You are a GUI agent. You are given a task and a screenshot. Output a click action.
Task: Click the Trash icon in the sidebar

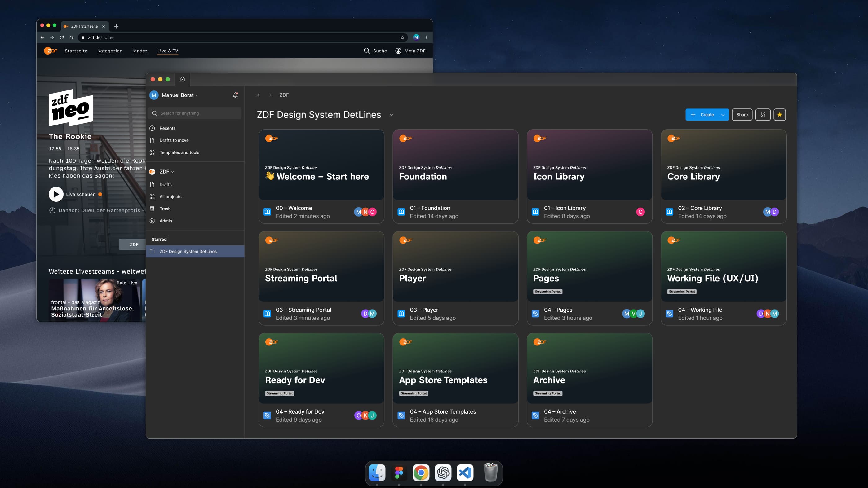point(152,209)
